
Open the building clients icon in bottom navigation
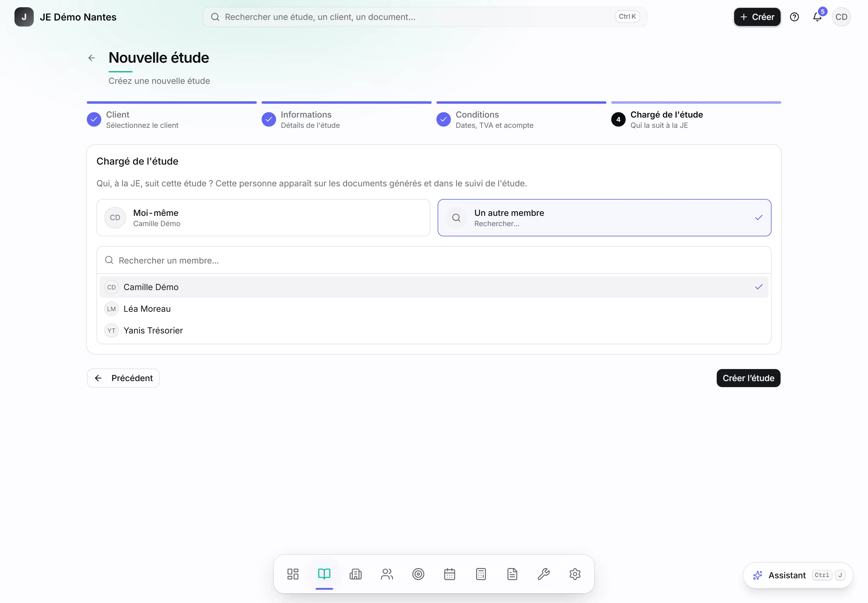(355, 574)
